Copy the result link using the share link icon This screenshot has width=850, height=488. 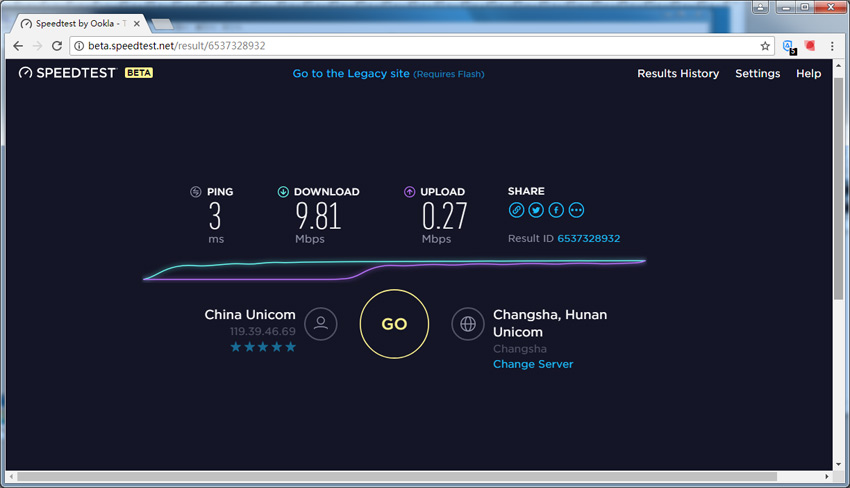point(516,210)
